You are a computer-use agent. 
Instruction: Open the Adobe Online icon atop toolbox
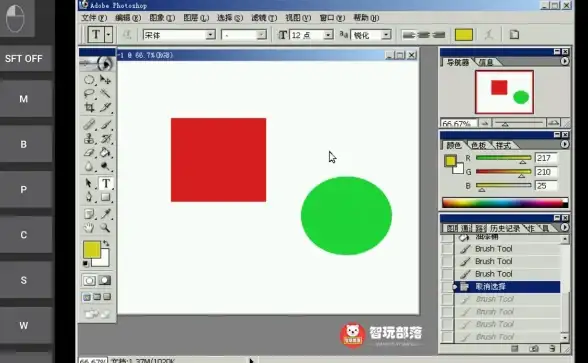(97, 63)
